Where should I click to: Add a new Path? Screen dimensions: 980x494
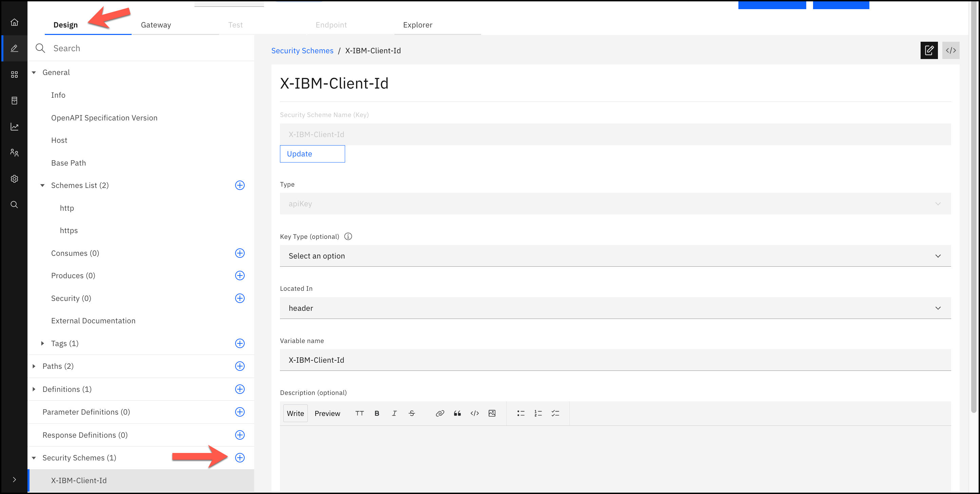[240, 366]
